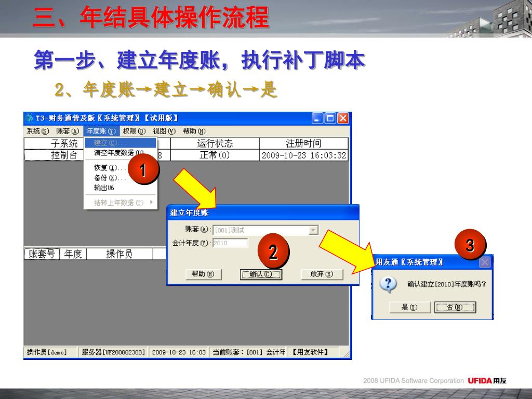The width and height of the screenshot is (532, 399).
Task: Click status bar entry 操作员[demo]
Action: tap(51, 352)
